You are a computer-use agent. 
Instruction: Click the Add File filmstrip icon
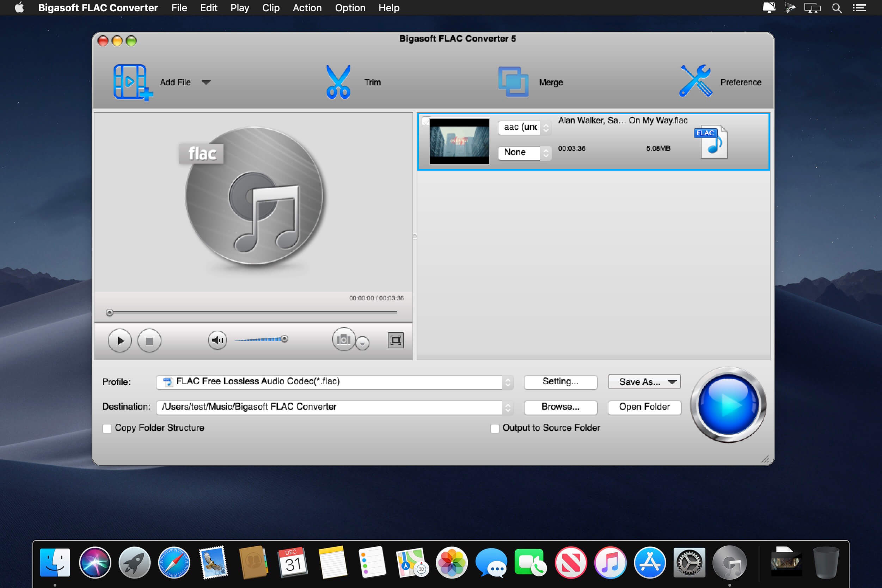(133, 82)
